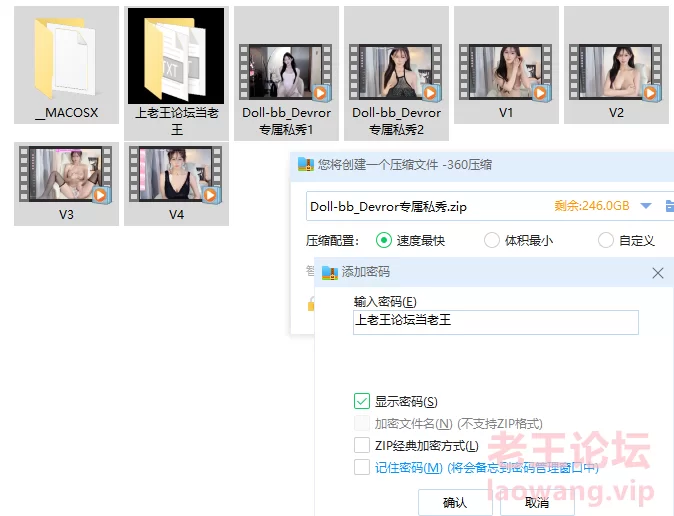
Task: Close the 添加密码 dialog
Action: [x=658, y=273]
